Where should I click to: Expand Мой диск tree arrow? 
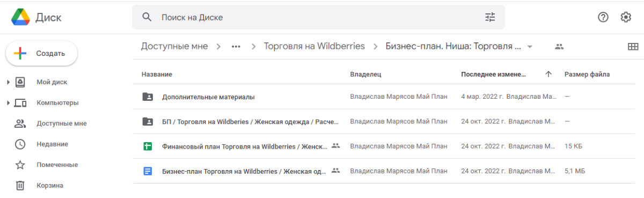click(8, 82)
